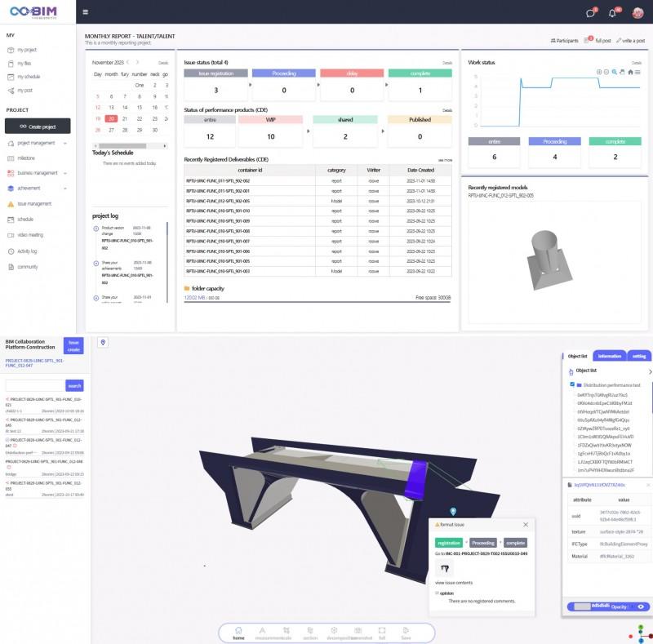Select the decomposition tool in viewer toolbar
This screenshot has height=644, width=653.
[x=334, y=633]
